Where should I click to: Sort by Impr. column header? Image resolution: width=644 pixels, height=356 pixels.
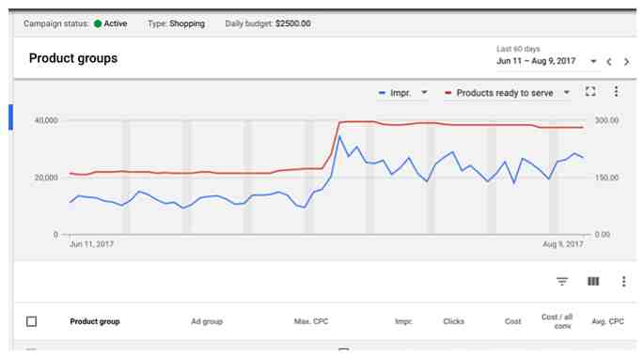pos(403,321)
